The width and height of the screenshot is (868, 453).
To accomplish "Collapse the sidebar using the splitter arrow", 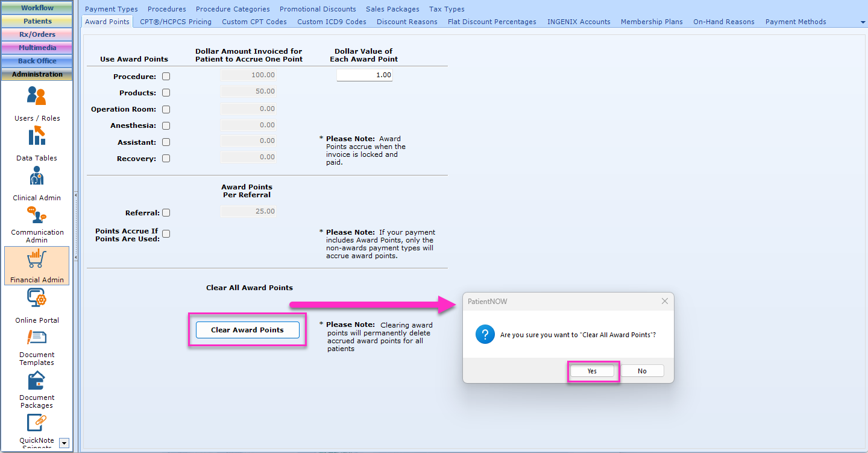I will click(x=75, y=194).
